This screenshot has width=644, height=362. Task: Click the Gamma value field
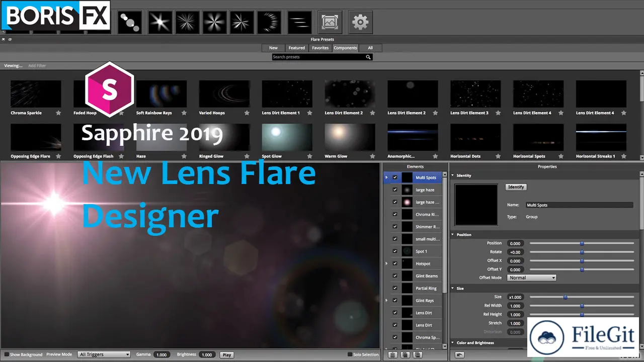162,355
